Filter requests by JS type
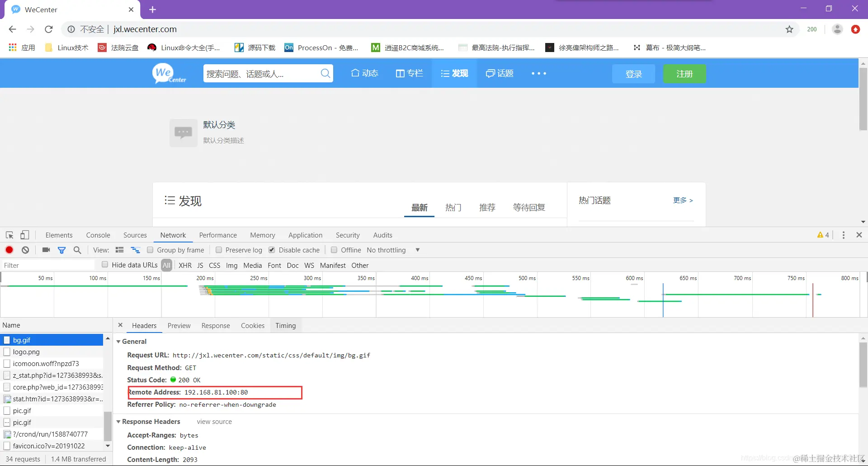The image size is (868, 466). click(200, 265)
